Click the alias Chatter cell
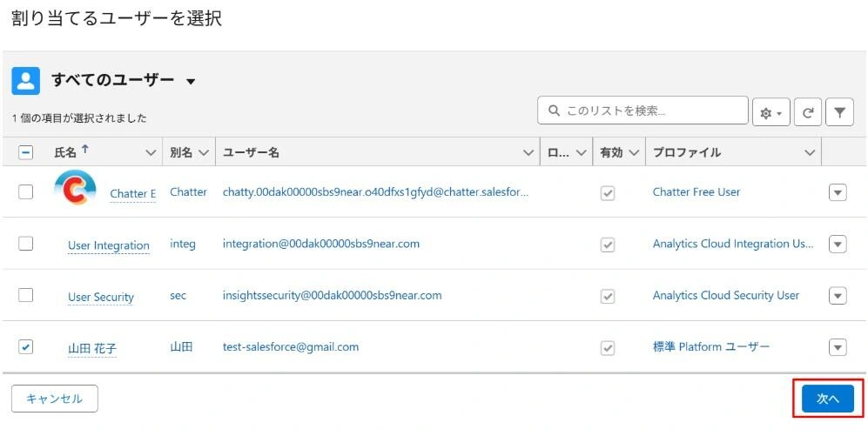 pos(188,192)
